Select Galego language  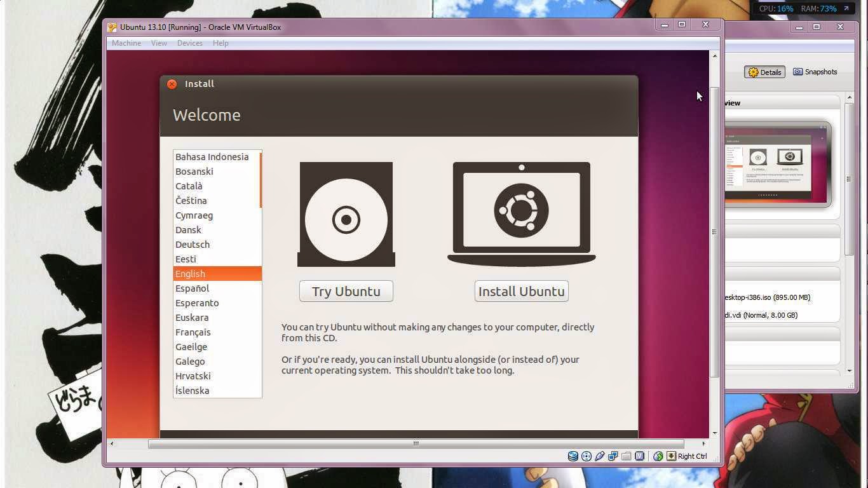pyautogui.click(x=217, y=362)
